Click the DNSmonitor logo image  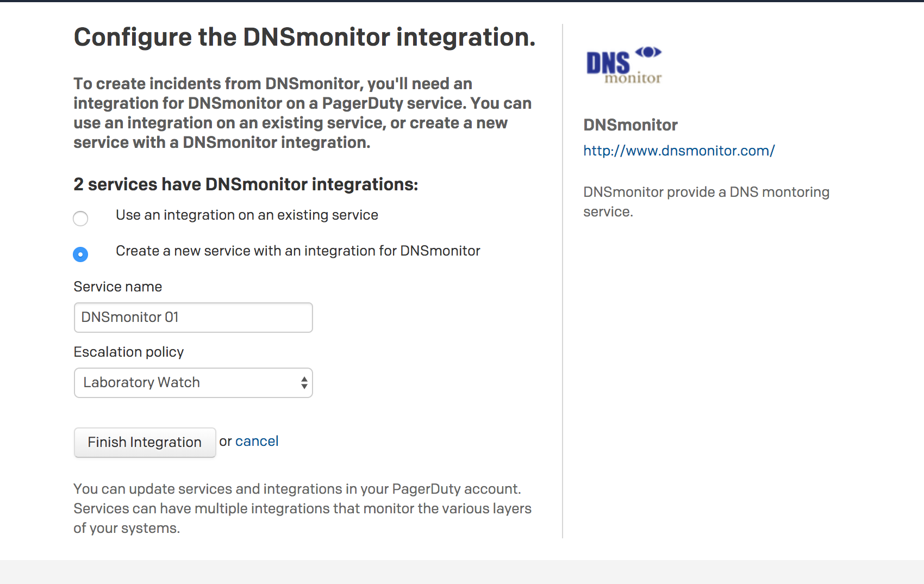pos(623,64)
